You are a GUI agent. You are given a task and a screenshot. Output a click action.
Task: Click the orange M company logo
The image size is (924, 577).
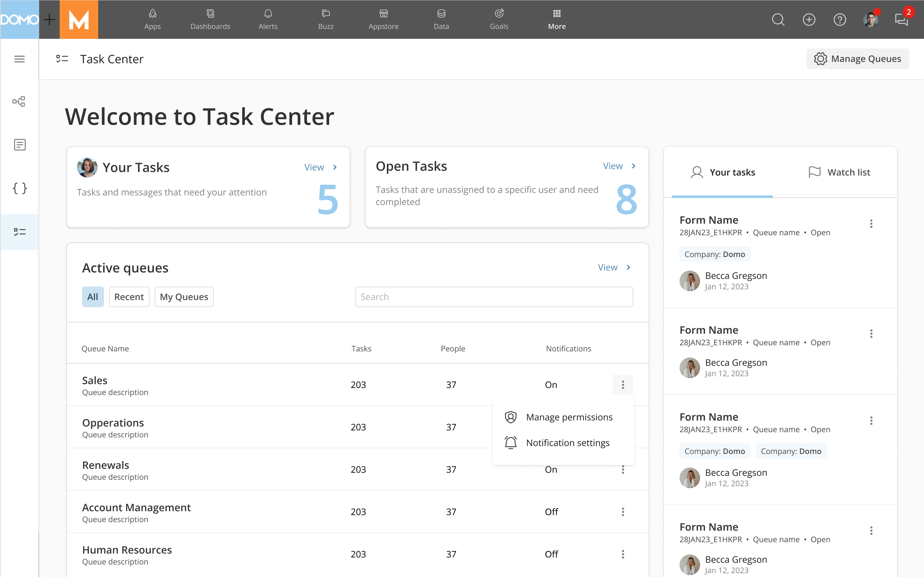[79, 20]
